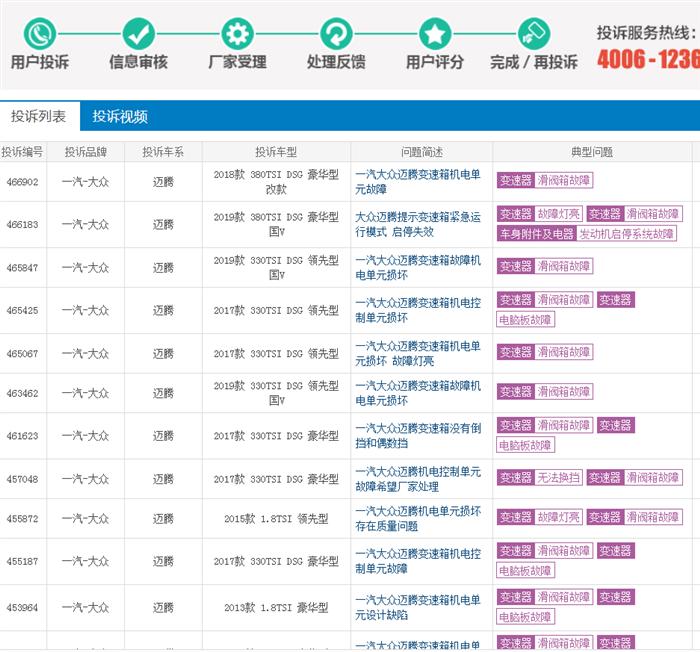Click 变速器 tag in complaint 466902 row

click(x=516, y=181)
